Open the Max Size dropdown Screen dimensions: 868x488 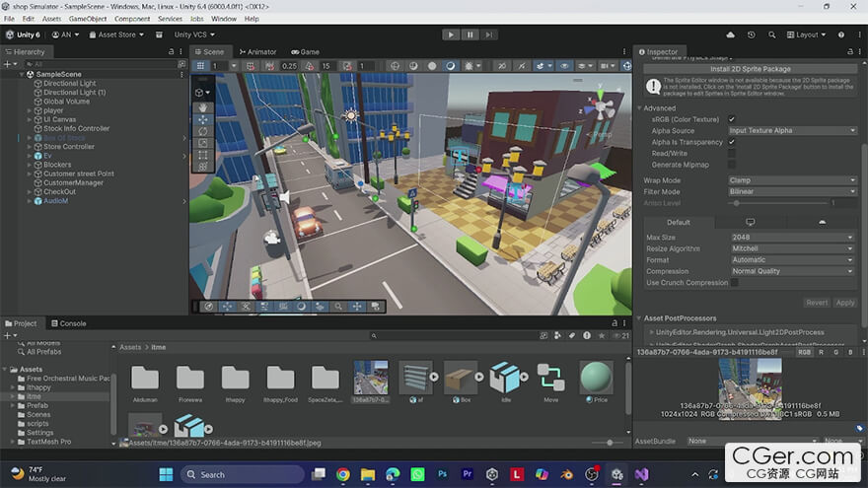[x=793, y=237]
